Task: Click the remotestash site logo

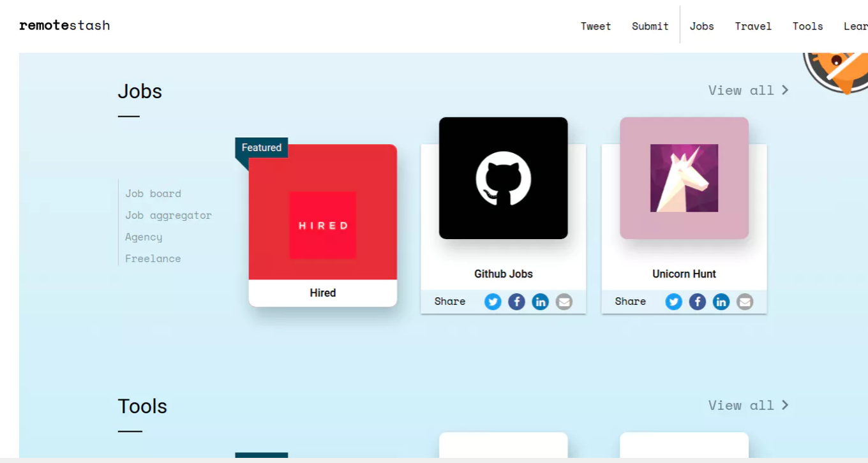Action: point(64,26)
